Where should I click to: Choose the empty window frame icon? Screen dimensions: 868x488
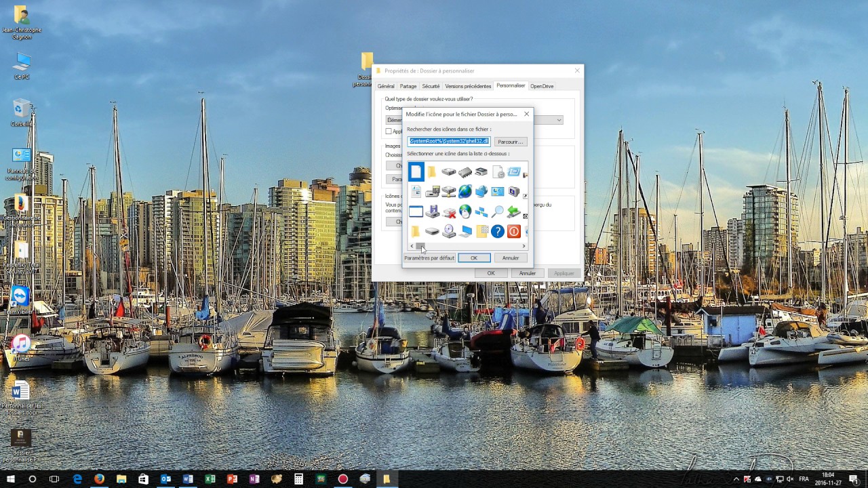click(416, 211)
